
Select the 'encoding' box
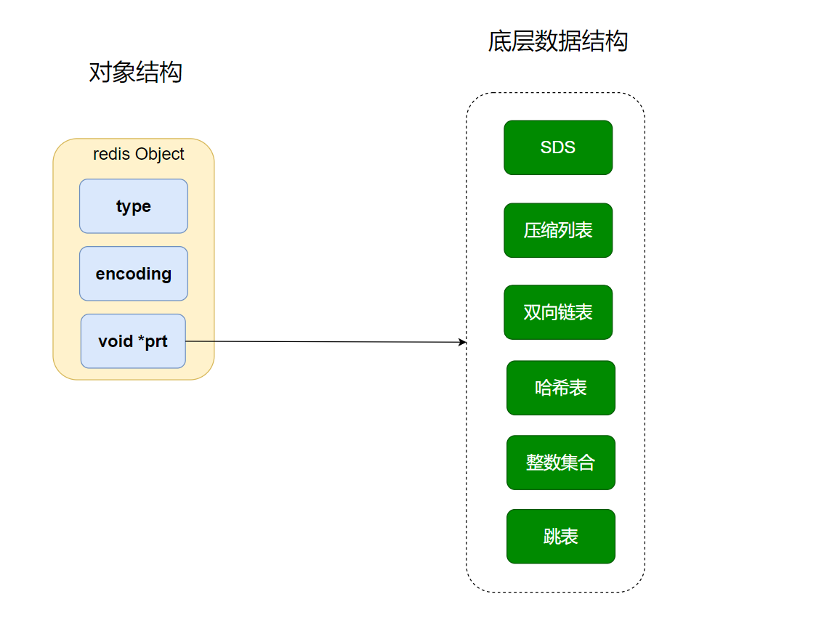[134, 274]
